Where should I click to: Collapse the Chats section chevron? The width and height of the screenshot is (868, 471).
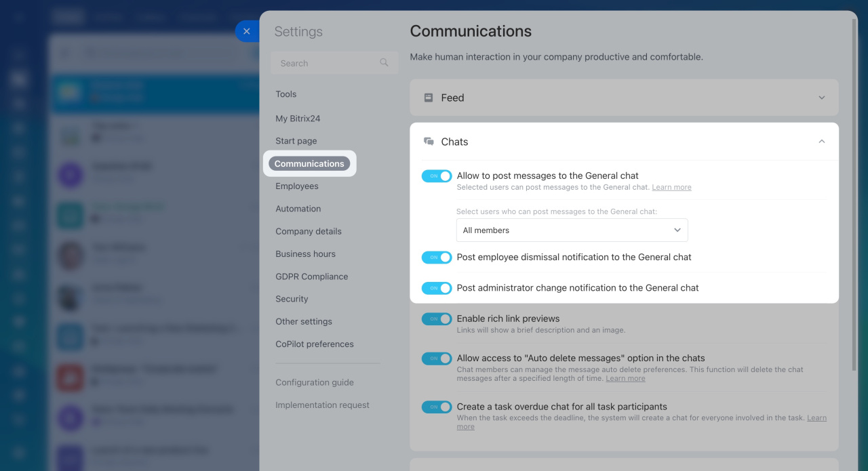821,142
